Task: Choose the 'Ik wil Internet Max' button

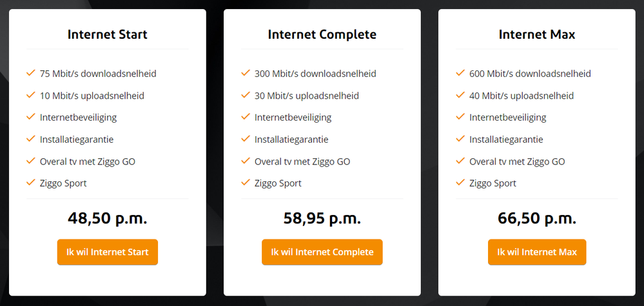Action: click(x=536, y=252)
